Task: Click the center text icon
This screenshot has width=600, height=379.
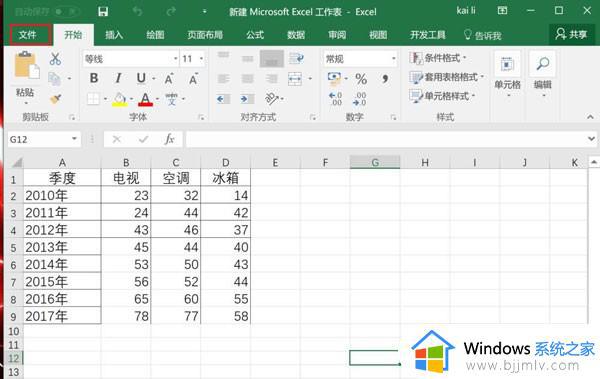Action: tap(248, 79)
